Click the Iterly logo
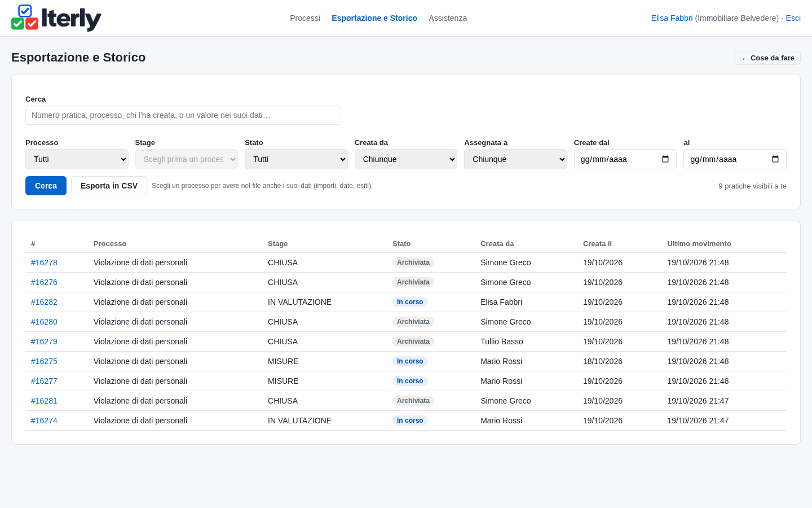This screenshot has height=508, width=812. [56, 18]
